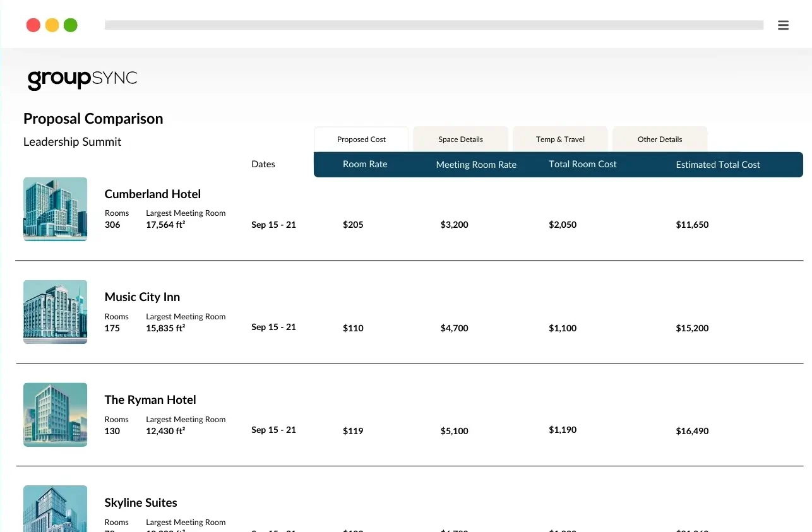Open the Skyline Suites thumbnail image
Viewport: 812px width, 532px height.
point(55,509)
